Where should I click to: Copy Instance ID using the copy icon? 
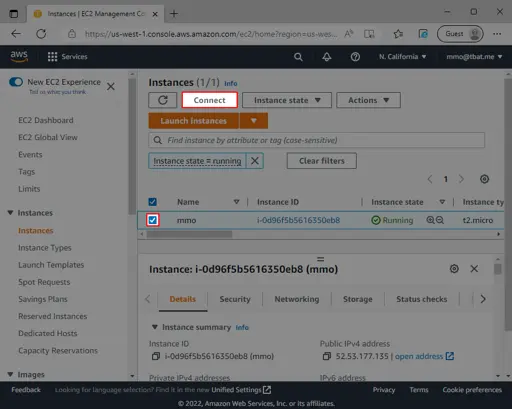[156, 356]
